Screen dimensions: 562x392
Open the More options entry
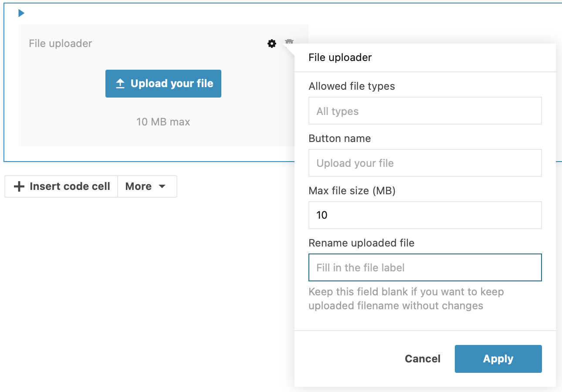147,186
